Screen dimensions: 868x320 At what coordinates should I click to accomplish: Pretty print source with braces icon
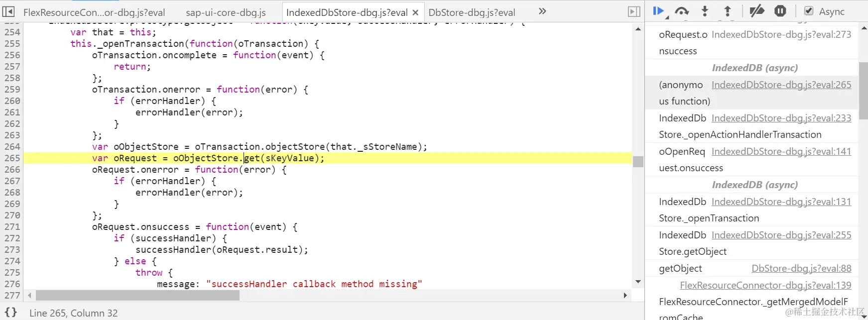pos(11,313)
